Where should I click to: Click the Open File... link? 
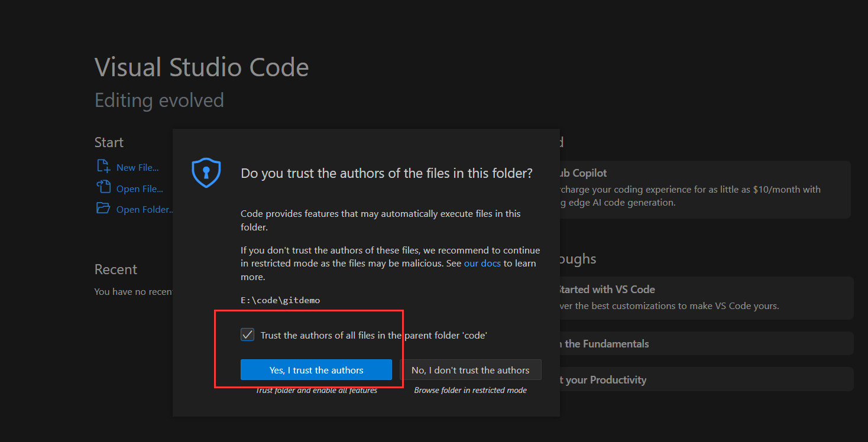pos(140,188)
